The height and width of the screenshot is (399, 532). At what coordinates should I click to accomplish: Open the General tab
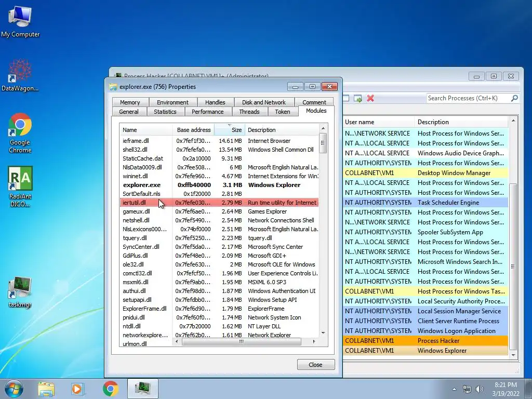(129, 112)
